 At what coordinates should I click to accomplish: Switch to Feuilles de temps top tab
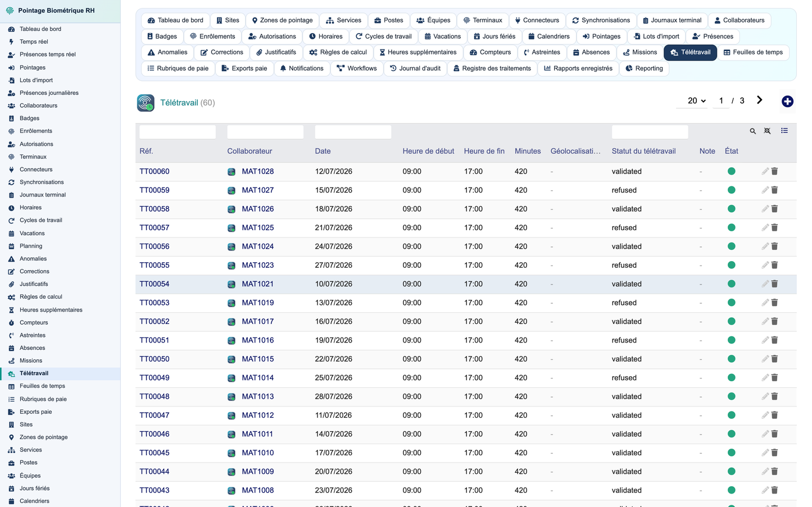tap(753, 52)
